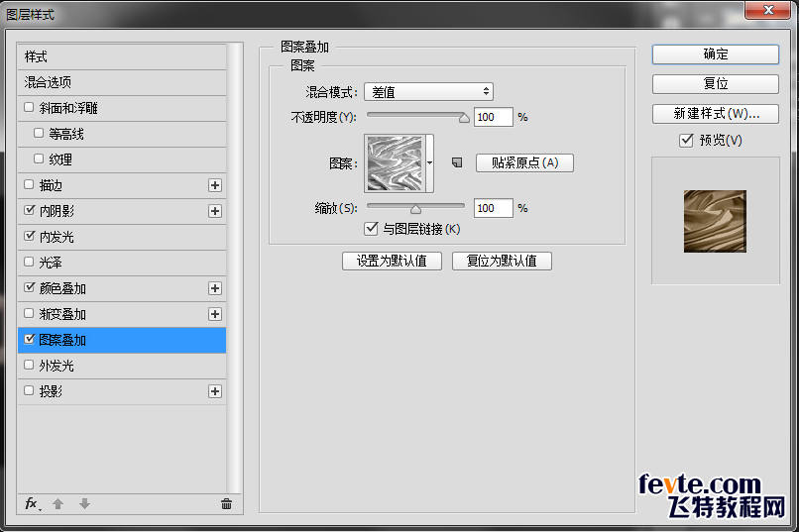Click the 不透明度 value field
Image resolution: width=799 pixels, height=532 pixels.
pyautogui.click(x=493, y=117)
